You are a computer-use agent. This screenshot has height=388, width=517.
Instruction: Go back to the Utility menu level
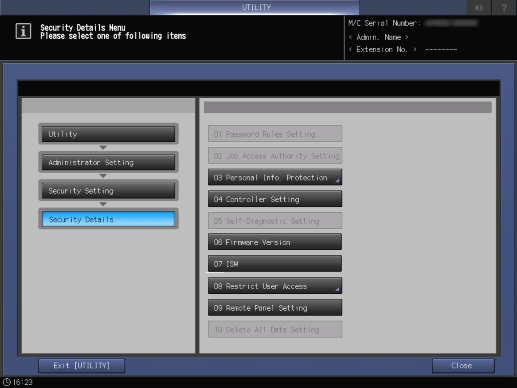(x=108, y=134)
